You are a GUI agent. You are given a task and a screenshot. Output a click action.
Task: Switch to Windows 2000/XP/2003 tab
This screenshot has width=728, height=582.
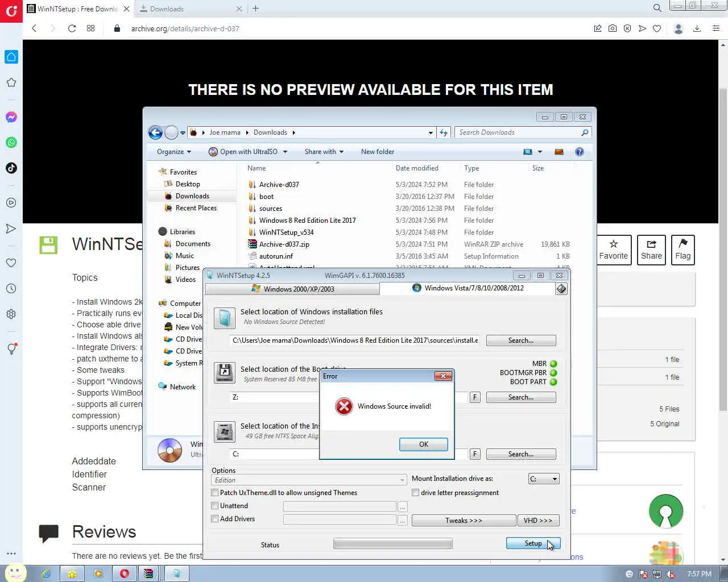[292, 289]
